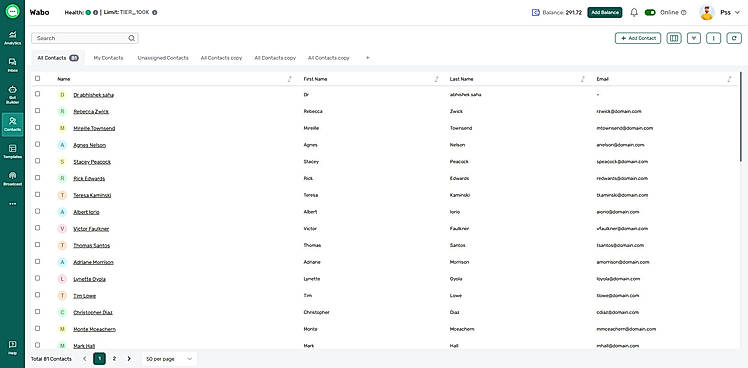The image size is (748, 368).
Task: Click email mtownsend@domain.com
Action: [624, 128]
